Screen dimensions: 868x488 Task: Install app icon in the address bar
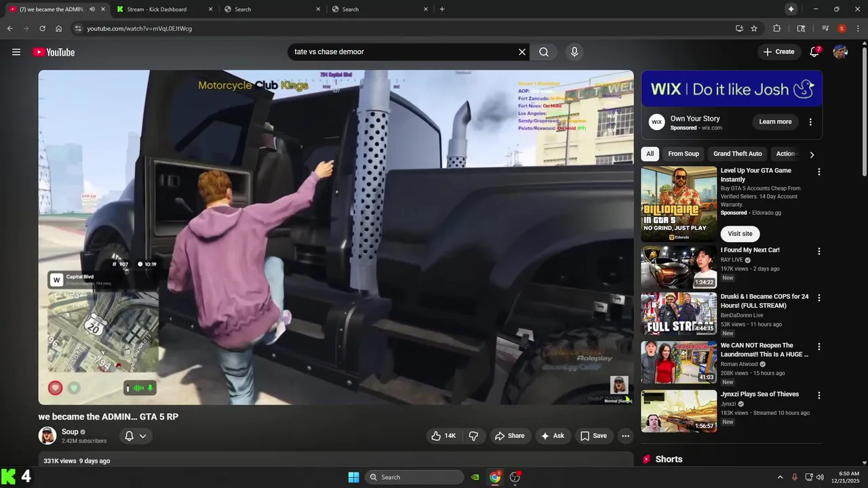pyautogui.click(x=739, y=28)
